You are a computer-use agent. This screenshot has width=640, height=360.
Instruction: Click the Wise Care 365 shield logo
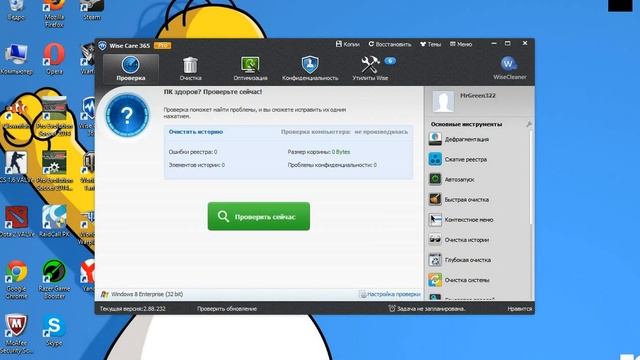(x=102, y=45)
